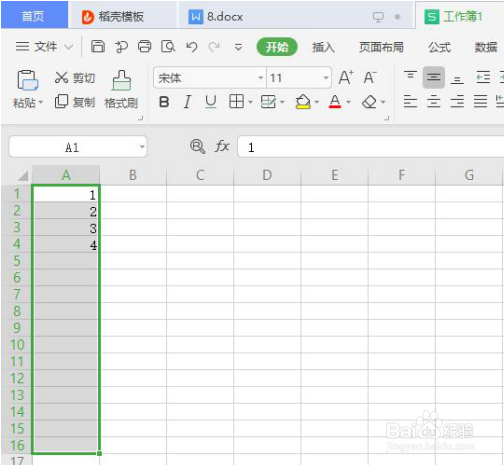
Task: Toggle Underline formatting
Action: tap(210, 102)
